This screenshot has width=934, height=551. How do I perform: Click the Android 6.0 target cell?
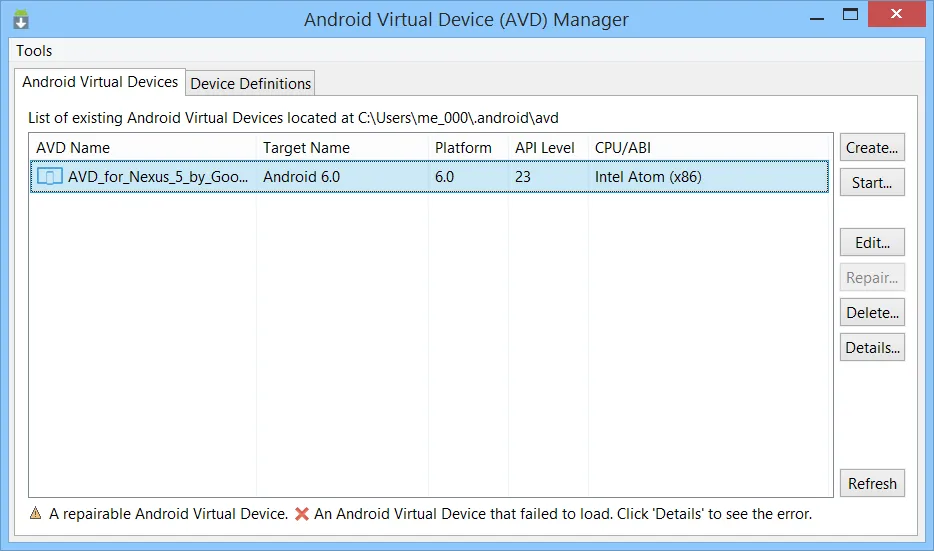tap(301, 177)
